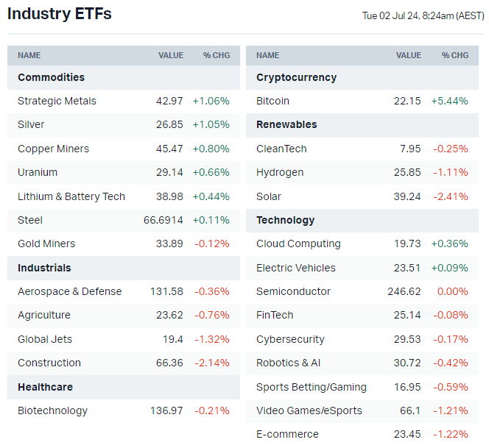Open the Cloud Computing ETF
The width and height of the screenshot is (489, 448).
point(298,243)
